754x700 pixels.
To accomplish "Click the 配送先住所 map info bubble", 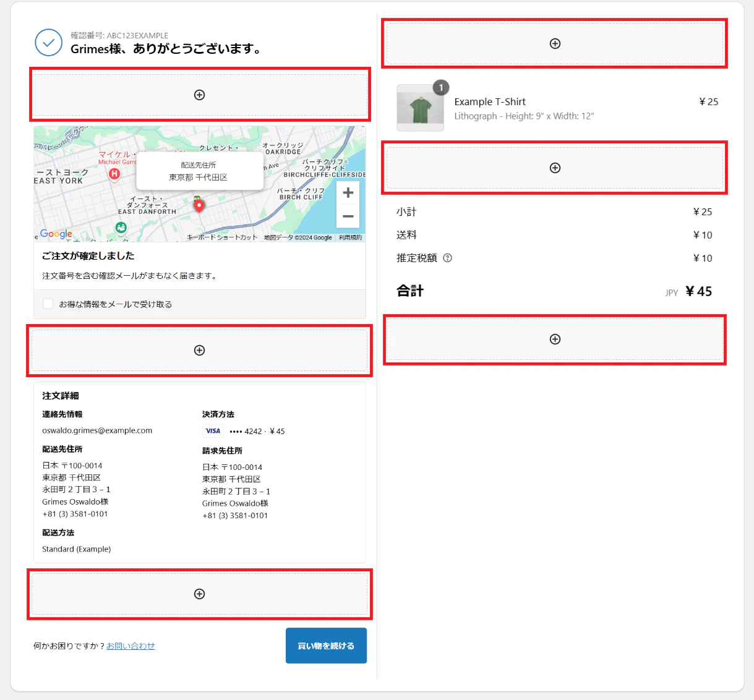I will [x=199, y=171].
